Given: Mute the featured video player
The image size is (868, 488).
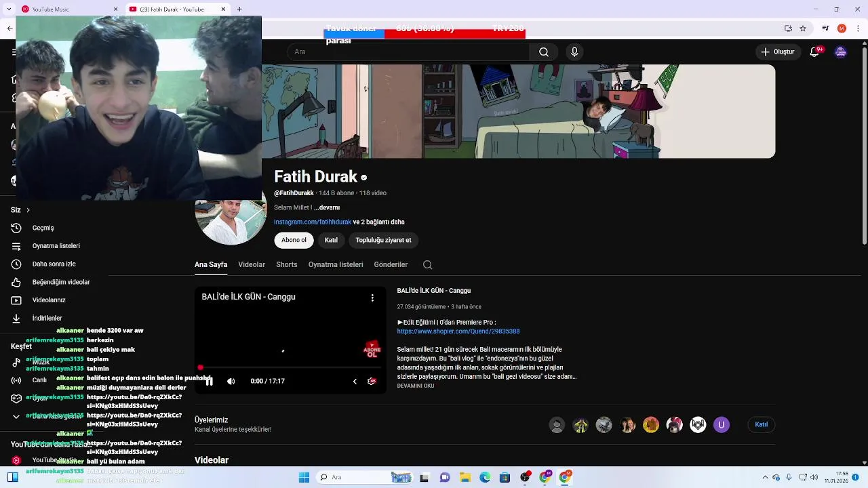Looking at the screenshot, I should pos(231,382).
